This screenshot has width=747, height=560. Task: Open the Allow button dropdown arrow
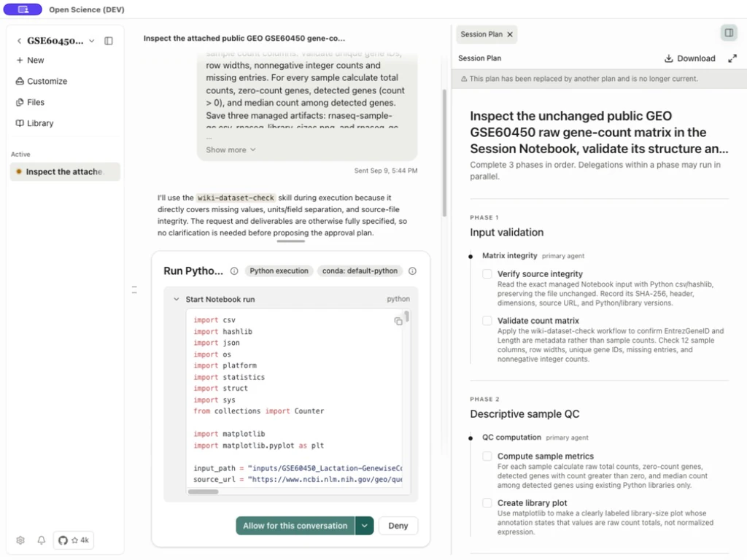point(365,526)
